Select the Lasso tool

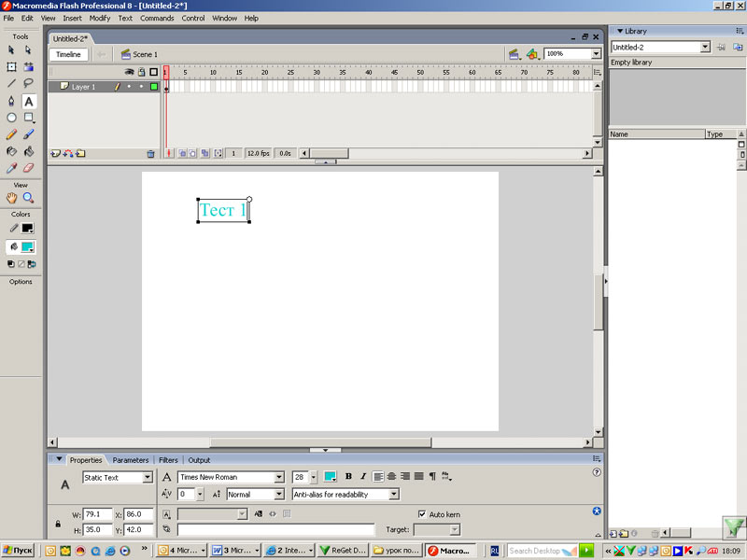click(28, 83)
